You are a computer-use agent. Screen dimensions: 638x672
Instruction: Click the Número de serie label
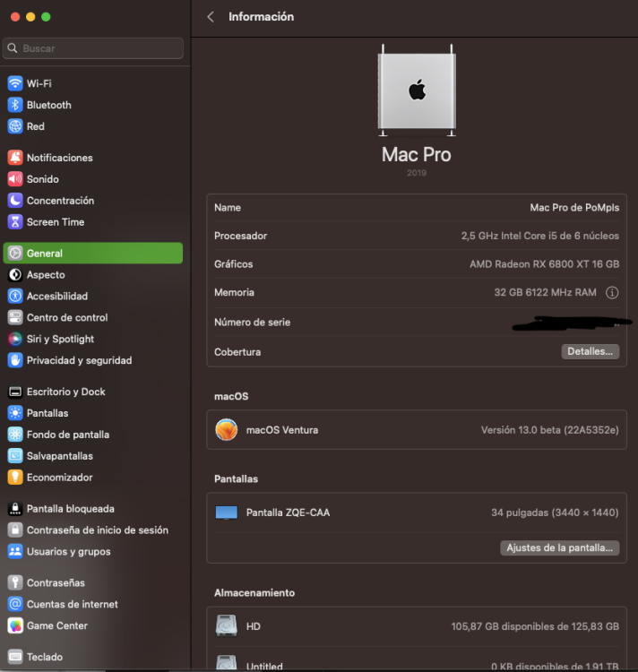pyautogui.click(x=253, y=323)
